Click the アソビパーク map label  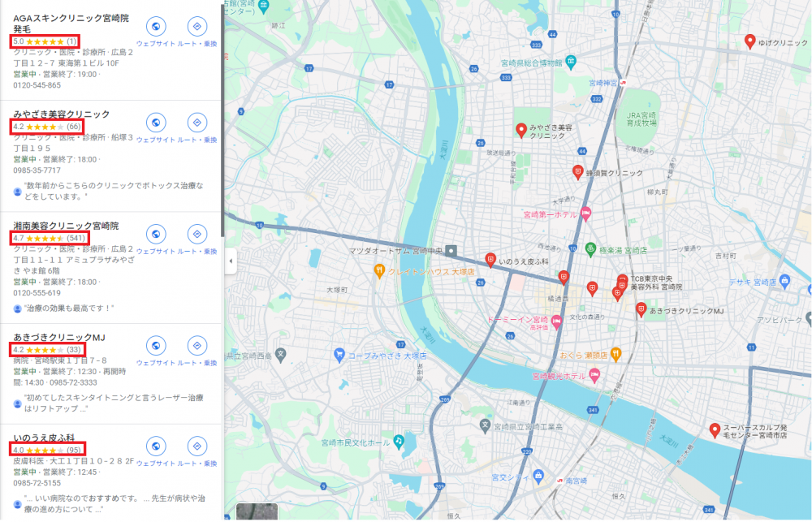pos(779,320)
